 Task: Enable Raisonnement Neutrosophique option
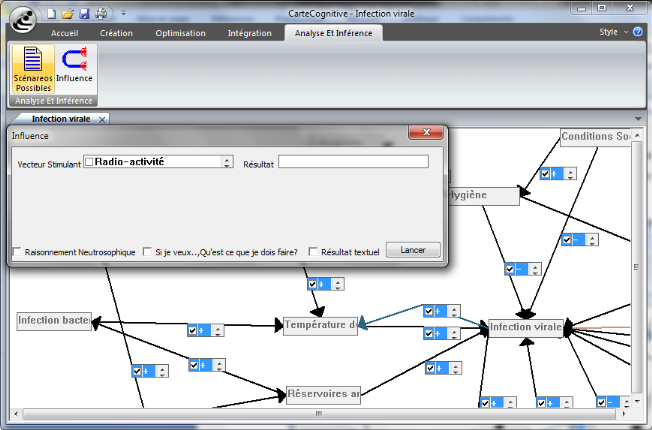[17, 252]
